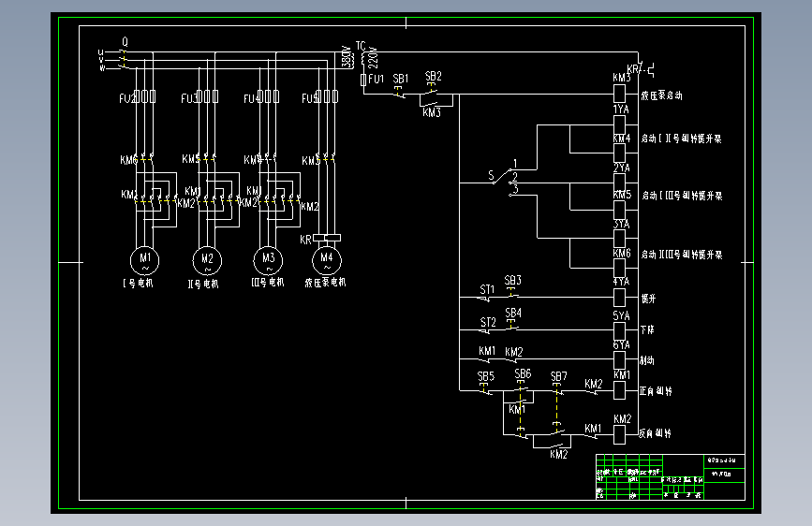The height and width of the screenshot is (526, 812).
Task: Pick the SB5 stop button contact
Action: (485, 388)
